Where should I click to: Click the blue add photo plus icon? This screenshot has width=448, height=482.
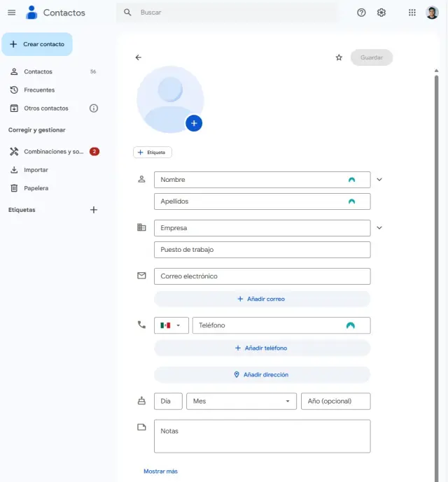click(194, 123)
